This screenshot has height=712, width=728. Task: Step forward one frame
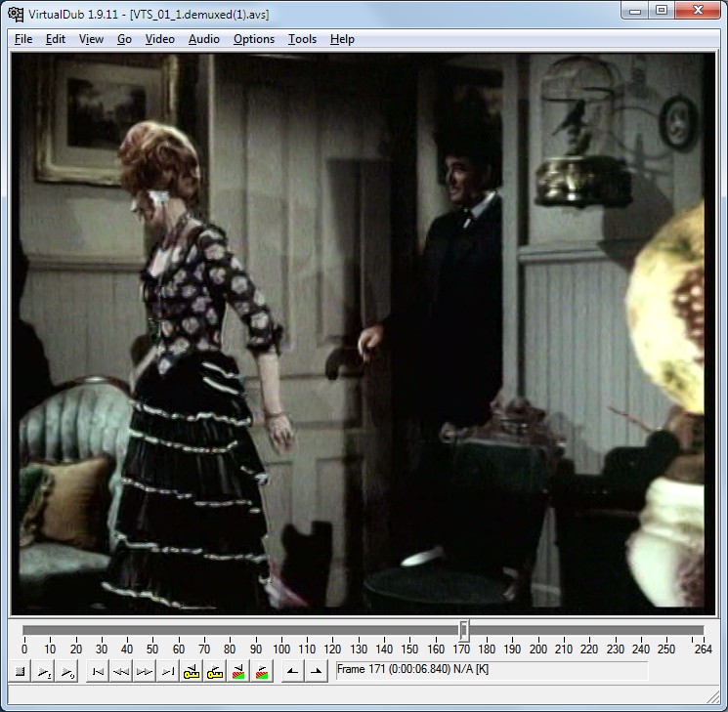(145, 671)
